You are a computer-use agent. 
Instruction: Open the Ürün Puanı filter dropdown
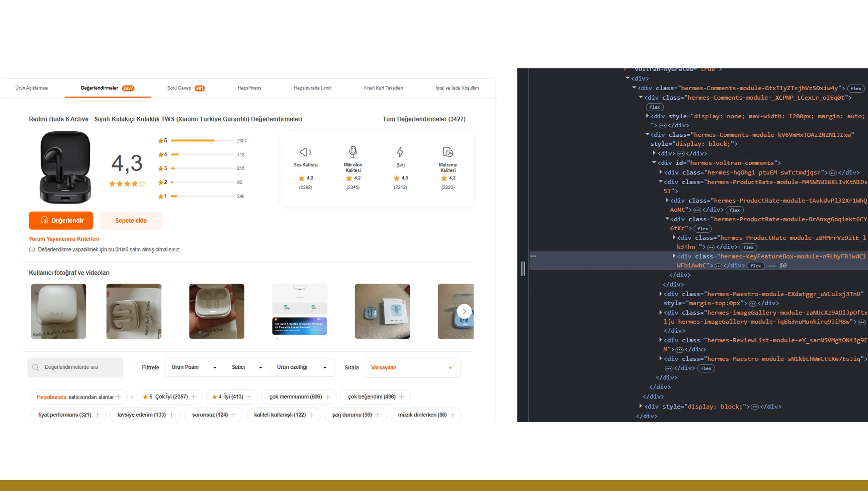click(x=194, y=368)
